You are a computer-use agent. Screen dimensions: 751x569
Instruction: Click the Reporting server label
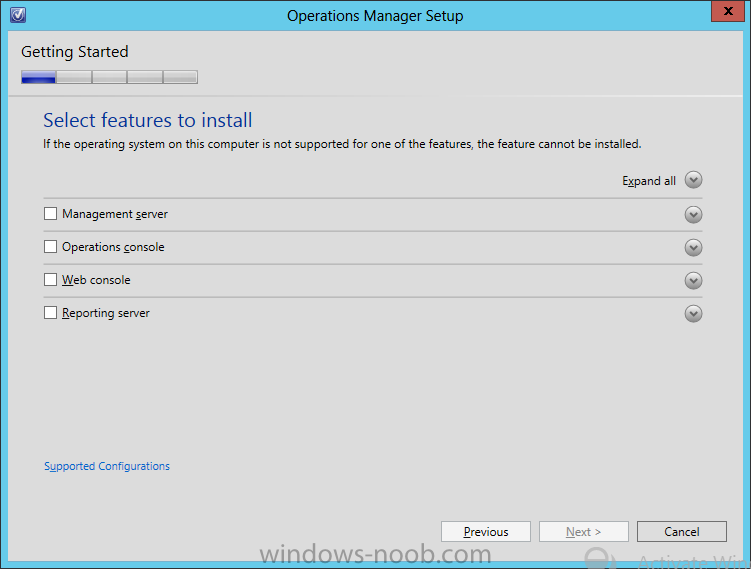(x=106, y=313)
